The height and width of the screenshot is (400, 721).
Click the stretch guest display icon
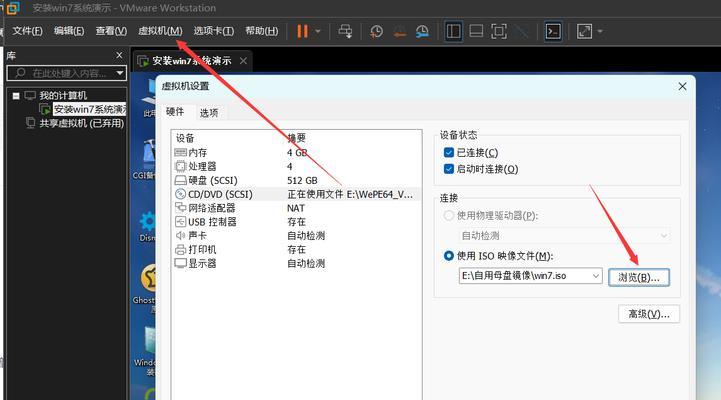pos(584,31)
